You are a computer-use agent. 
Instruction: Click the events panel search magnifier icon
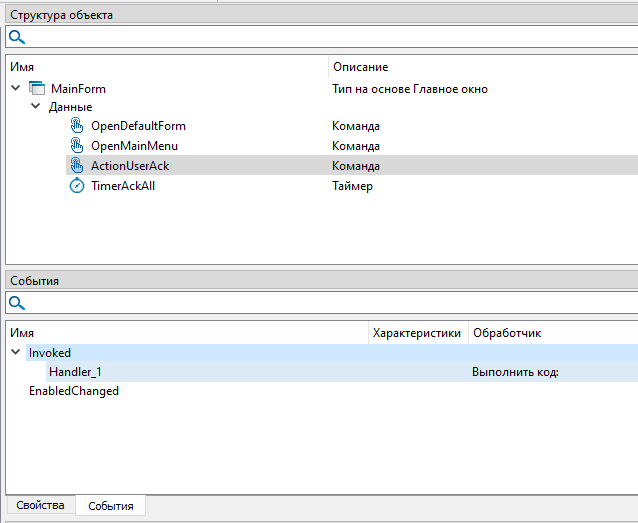coord(17,303)
